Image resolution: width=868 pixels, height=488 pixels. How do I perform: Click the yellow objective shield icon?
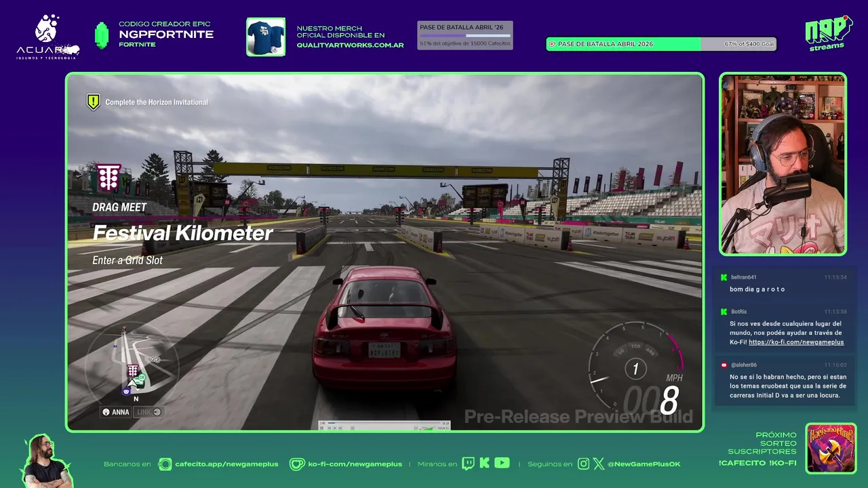pos(93,102)
